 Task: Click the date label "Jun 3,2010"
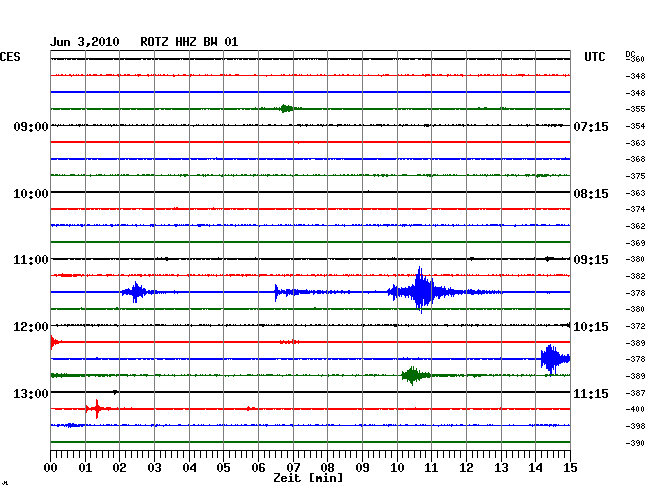85,42
